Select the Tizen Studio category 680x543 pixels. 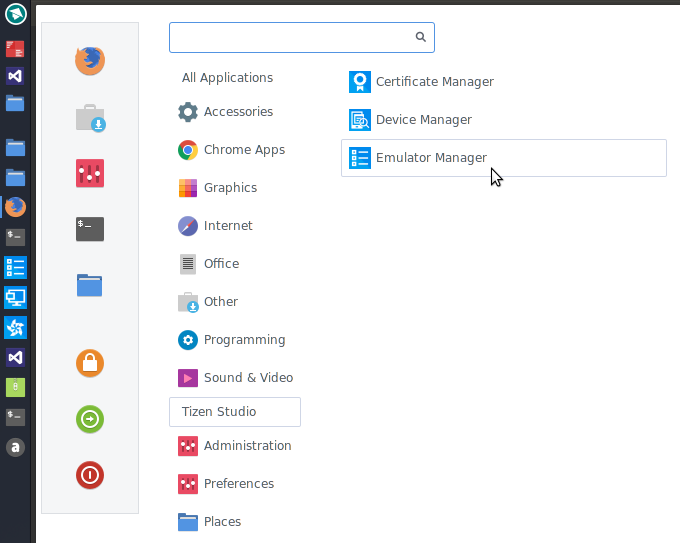point(235,412)
